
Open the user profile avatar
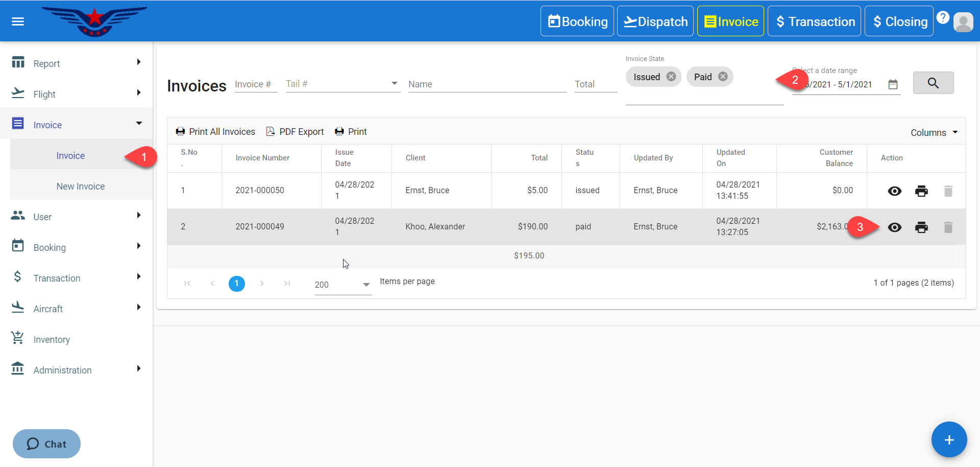tap(963, 22)
